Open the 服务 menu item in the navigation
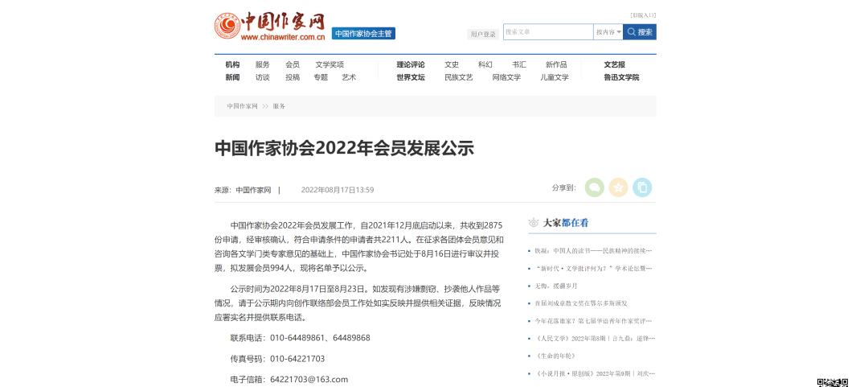 [262, 64]
